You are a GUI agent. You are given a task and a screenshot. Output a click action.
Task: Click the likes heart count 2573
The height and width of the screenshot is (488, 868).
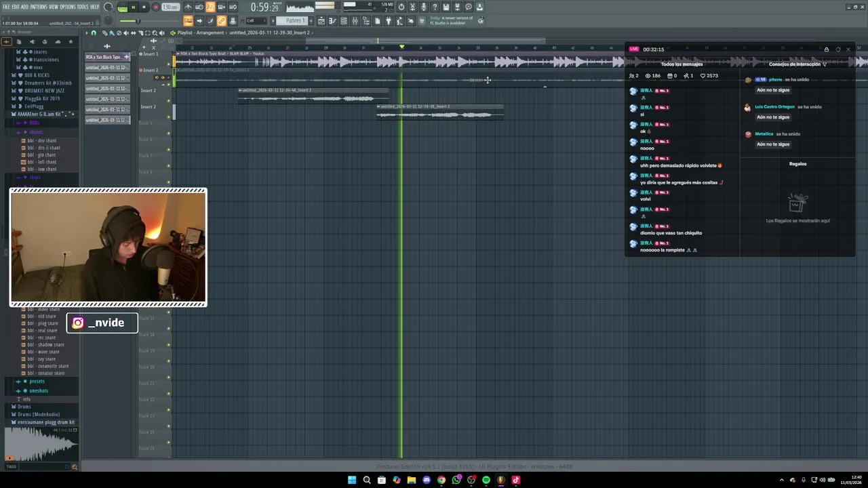709,76
